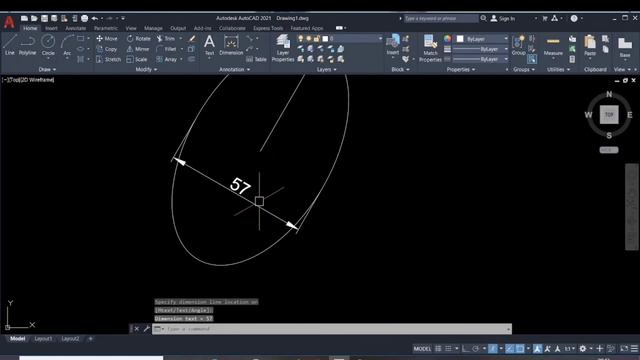640x360 pixels.
Task: Open the Insert ribbon tab
Action: pyautogui.click(x=51, y=28)
